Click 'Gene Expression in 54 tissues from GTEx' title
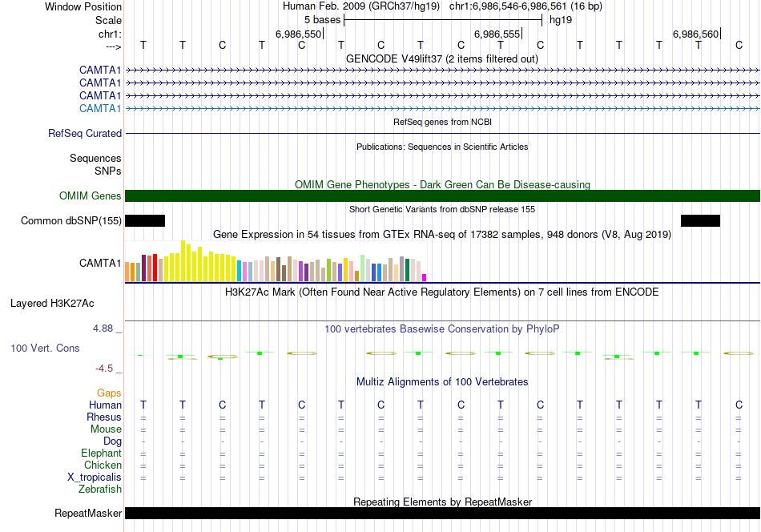The image size is (761, 532). coord(442,235)
